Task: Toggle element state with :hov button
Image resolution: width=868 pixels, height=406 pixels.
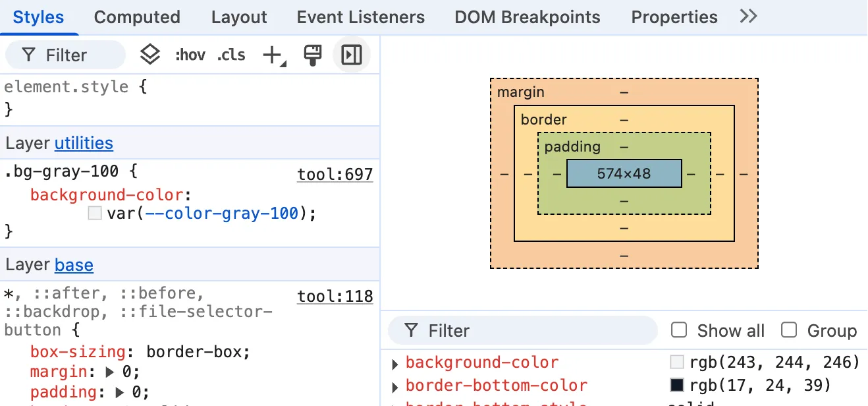Action: [190, 55]
